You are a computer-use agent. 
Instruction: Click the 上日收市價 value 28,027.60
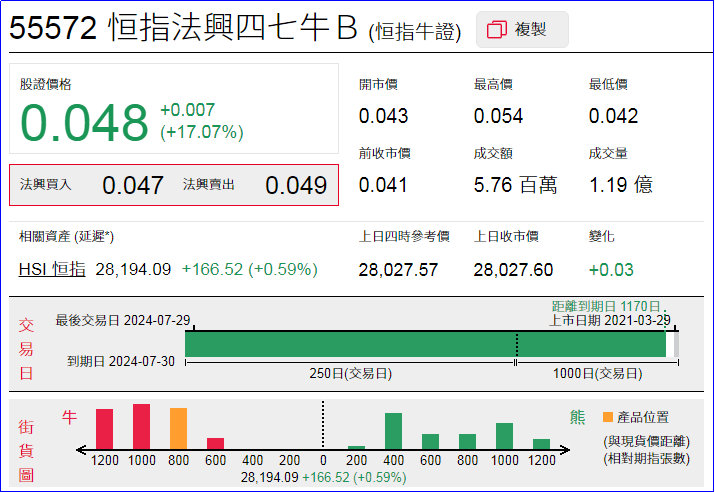[x=513, y=270]
